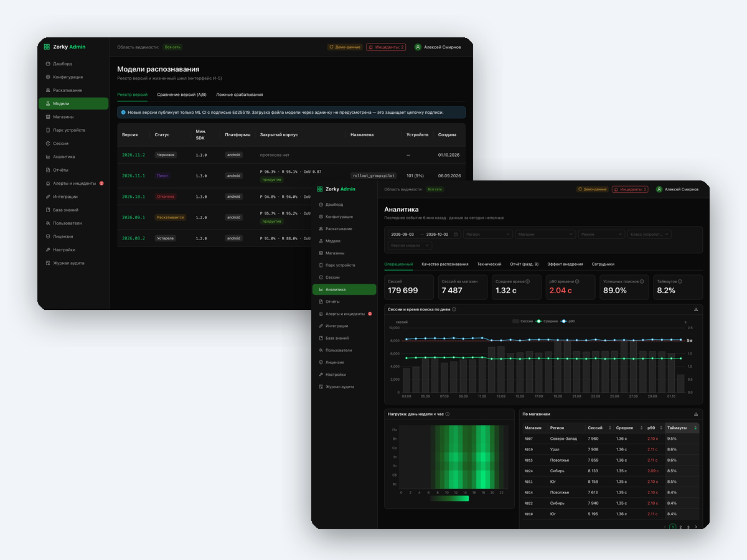Screen dimensions: 747x560
Task: Toggle Сессии series in chart legend
Action: [523, 321]
